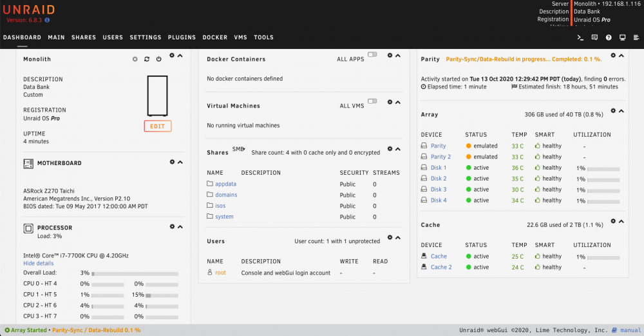Collapse the Array section
This screenshot has width=644, height=336.
point(621,111)
